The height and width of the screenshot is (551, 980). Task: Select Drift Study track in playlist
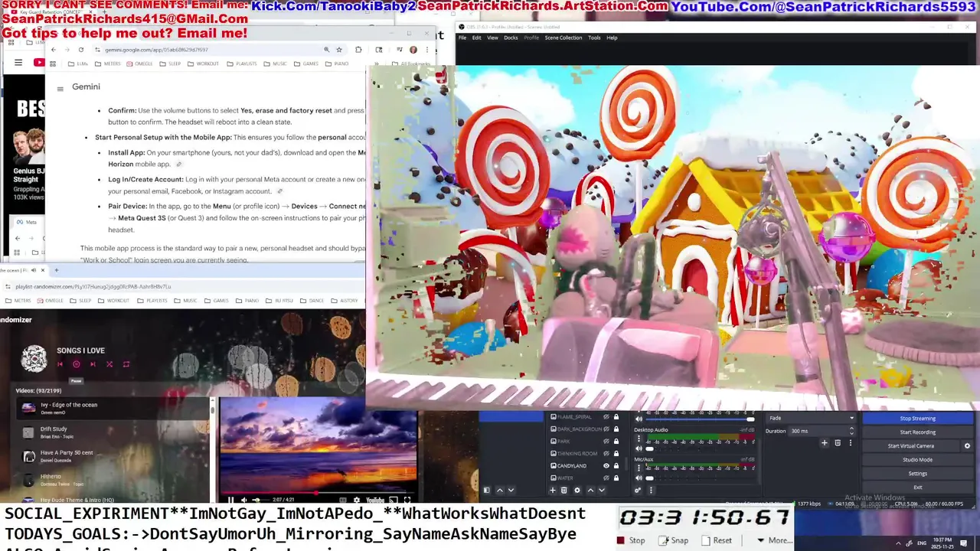click(113, 432)
